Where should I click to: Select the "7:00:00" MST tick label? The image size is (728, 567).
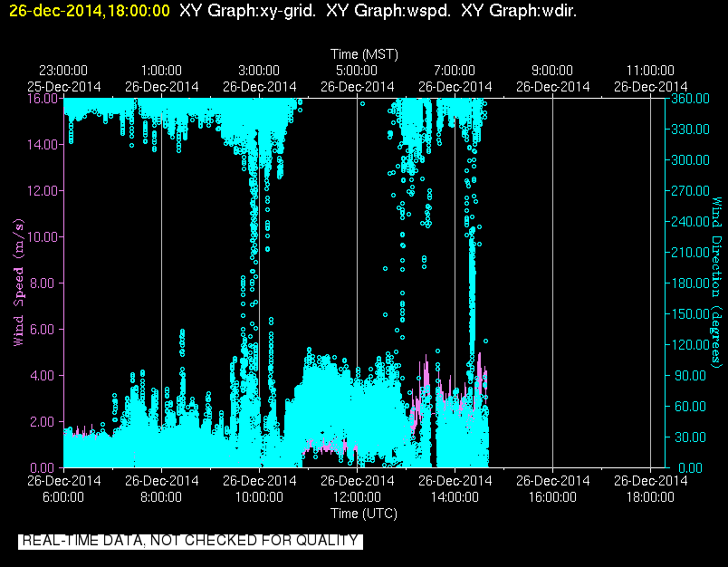click(455, 71)
